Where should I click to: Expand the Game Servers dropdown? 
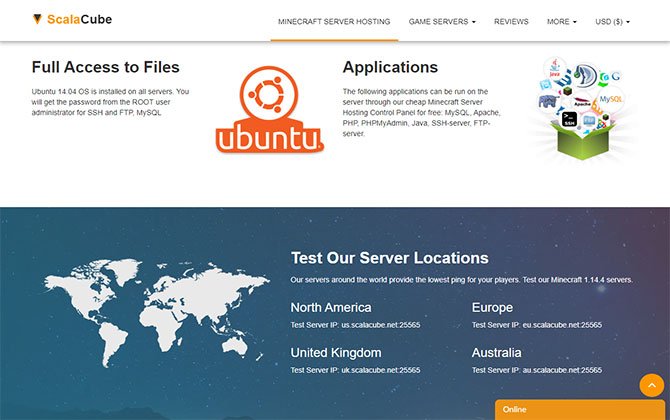442,21
